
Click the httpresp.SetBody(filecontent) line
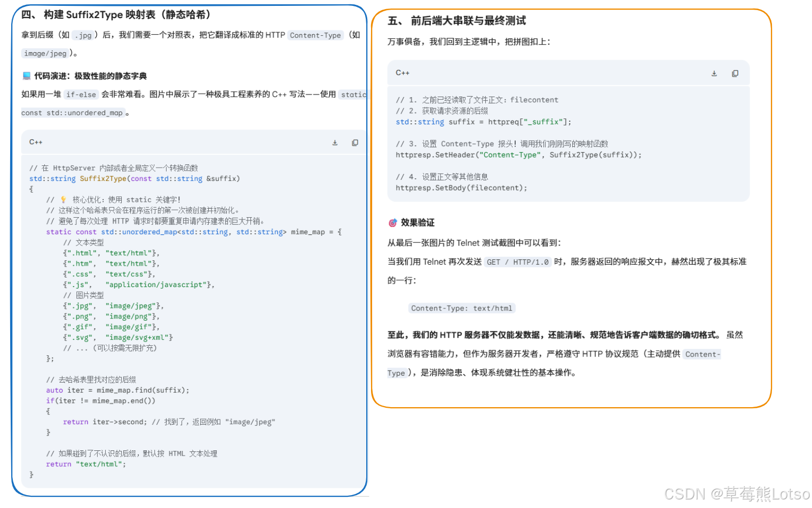click(461, 188)
